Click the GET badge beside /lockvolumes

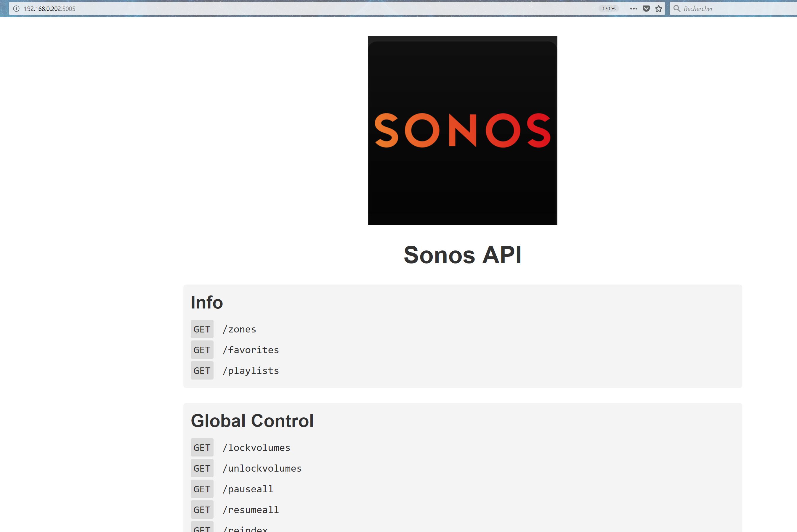pos(202,448)
